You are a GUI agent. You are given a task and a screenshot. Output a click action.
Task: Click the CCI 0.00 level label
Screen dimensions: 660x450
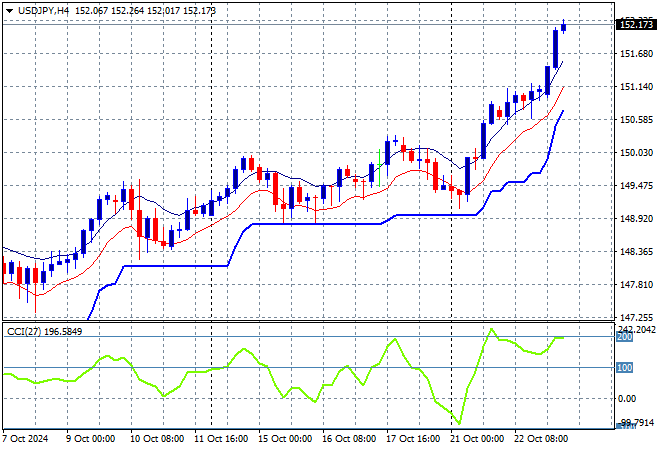point(627,399)
